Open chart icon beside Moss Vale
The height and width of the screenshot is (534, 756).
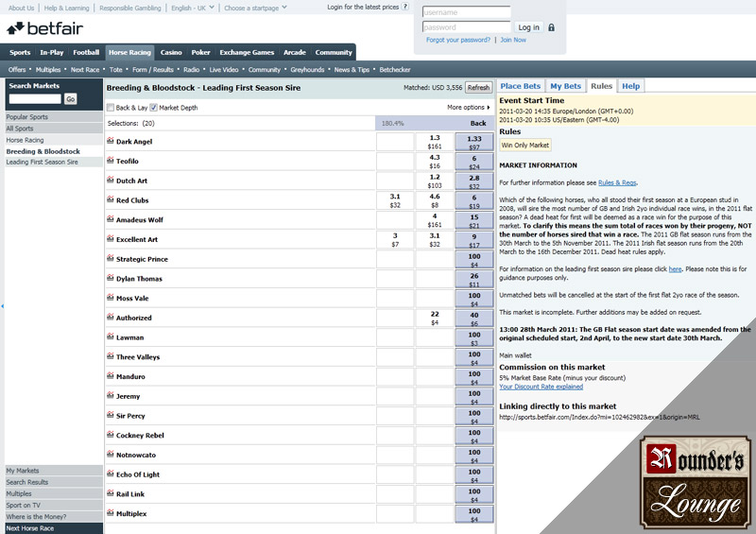pos(110,298)
